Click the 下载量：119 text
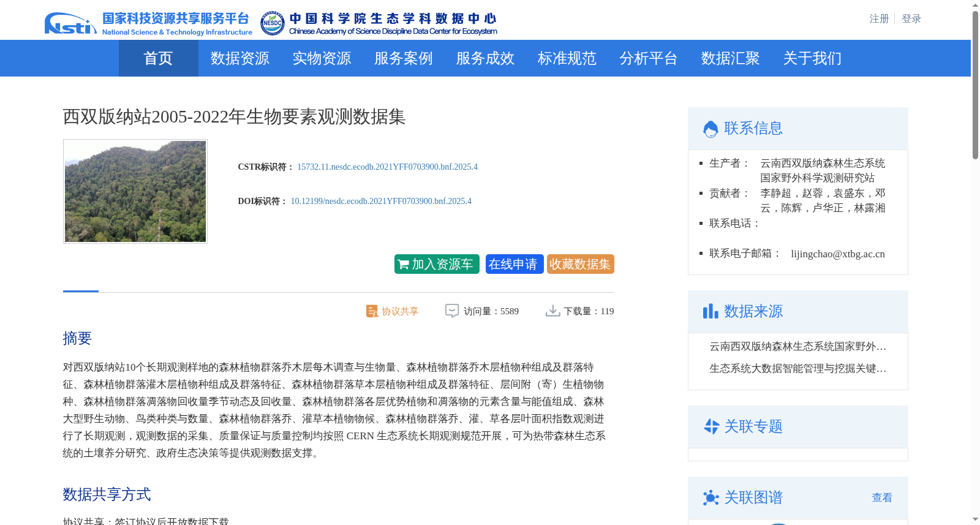 coord(589,311)
